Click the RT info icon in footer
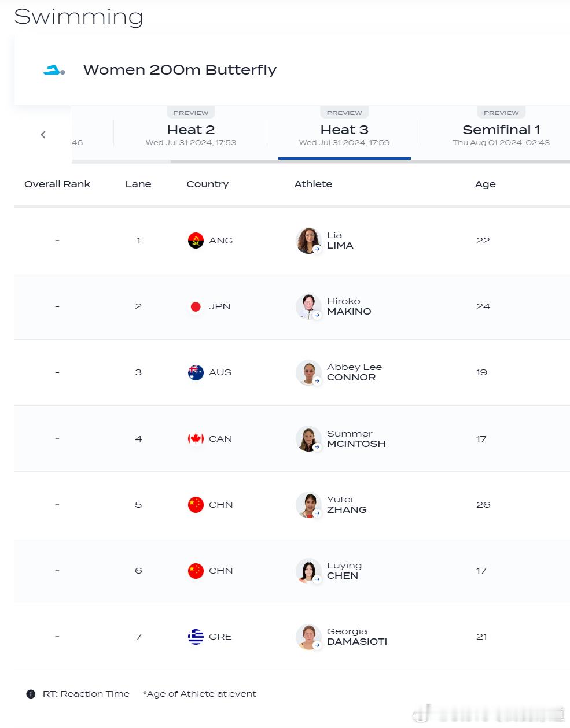The height and width of the screenshot is (728, 570). [31, 694]
